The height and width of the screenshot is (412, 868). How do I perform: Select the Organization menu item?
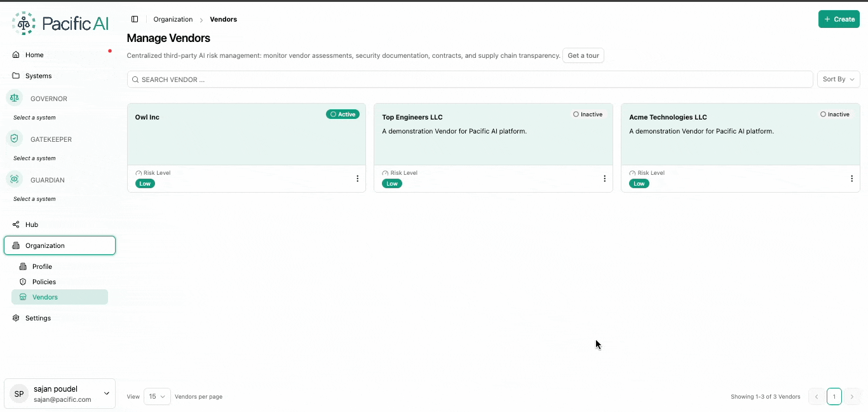60,245
